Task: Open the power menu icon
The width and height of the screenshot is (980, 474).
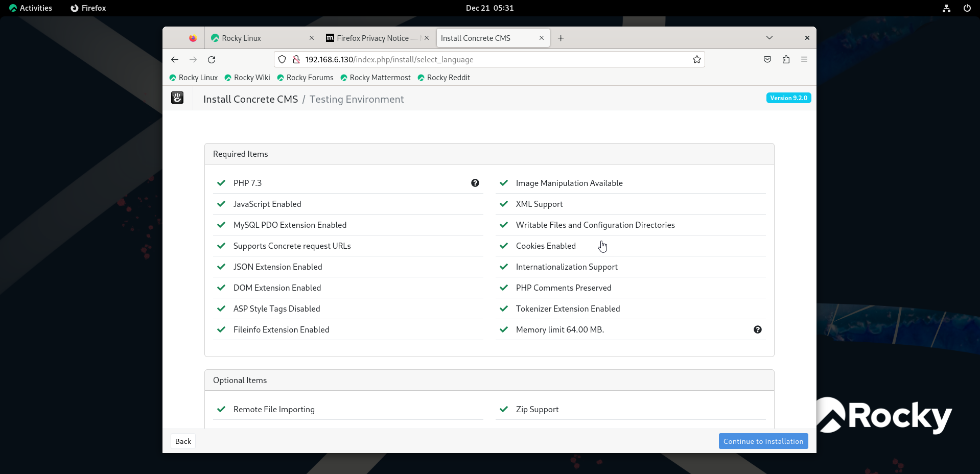Action: (x=967, y=8)
